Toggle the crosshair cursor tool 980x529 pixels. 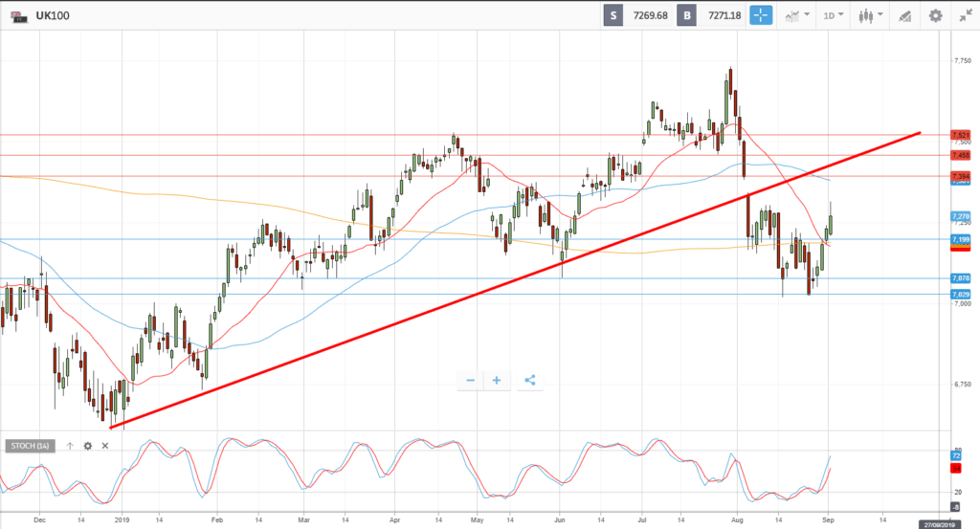tap(761, 15)
